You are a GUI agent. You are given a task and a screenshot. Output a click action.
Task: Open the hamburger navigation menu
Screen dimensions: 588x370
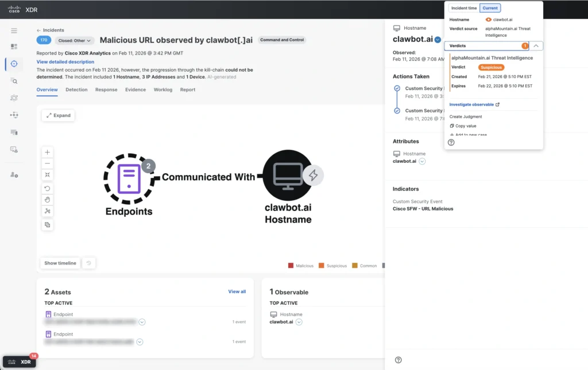coord(14,30)
